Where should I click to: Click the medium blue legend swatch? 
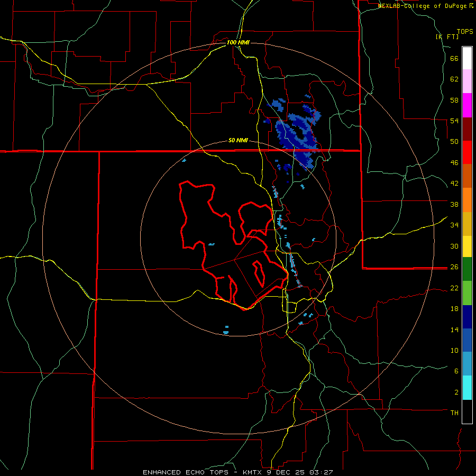click(x=467, y=340)
